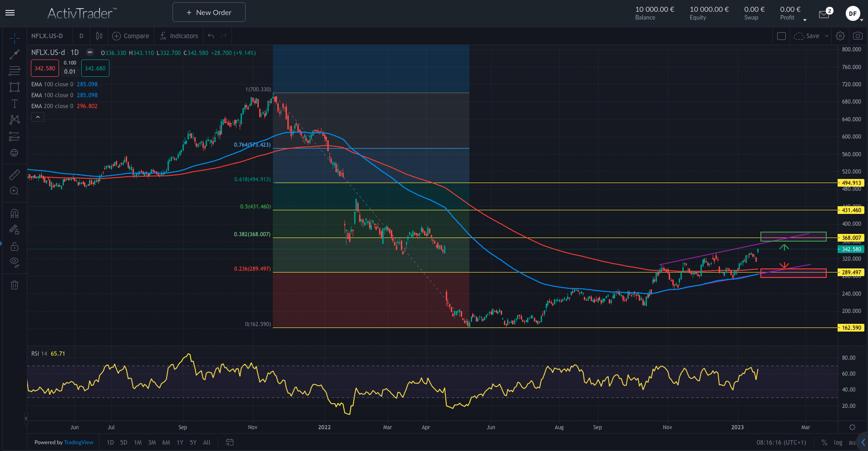Expand the DF account dropdown
868x451 pixels.
pos(861,20)
